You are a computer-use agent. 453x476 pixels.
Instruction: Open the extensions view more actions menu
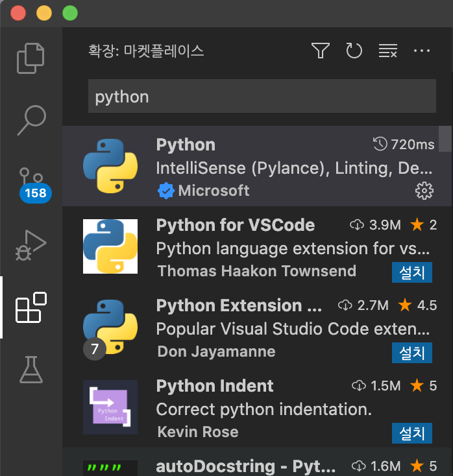[422, 51]
